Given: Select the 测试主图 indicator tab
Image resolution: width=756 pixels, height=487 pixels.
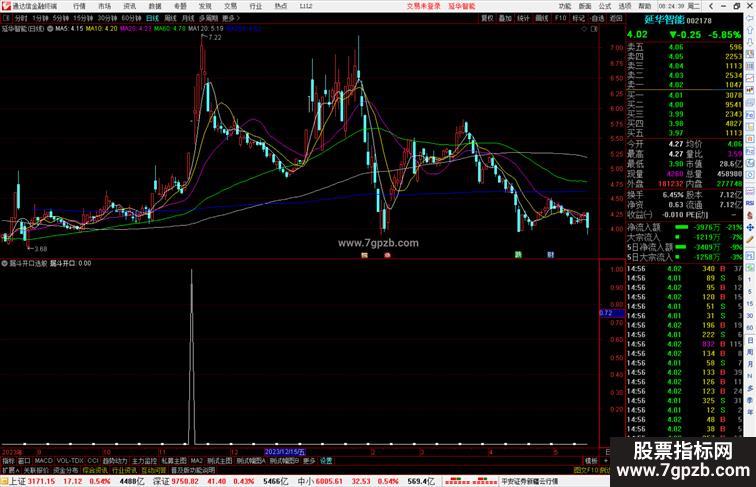Looking at the screenshot, I should pyautogui.click(x=220, y=461).
